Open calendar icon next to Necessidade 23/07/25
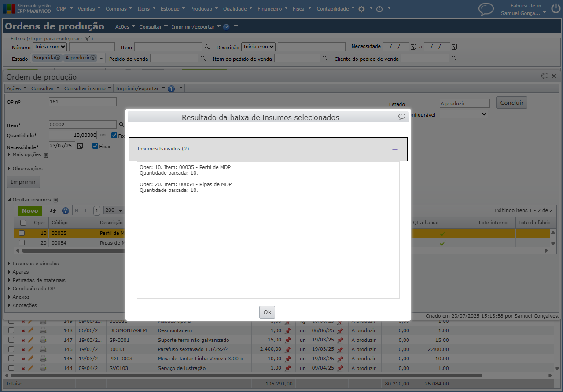 tap(80, 146)
